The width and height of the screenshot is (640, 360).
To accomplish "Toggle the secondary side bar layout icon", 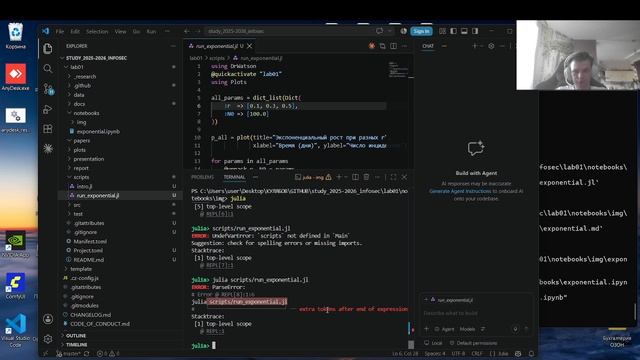I will [475, 31].
